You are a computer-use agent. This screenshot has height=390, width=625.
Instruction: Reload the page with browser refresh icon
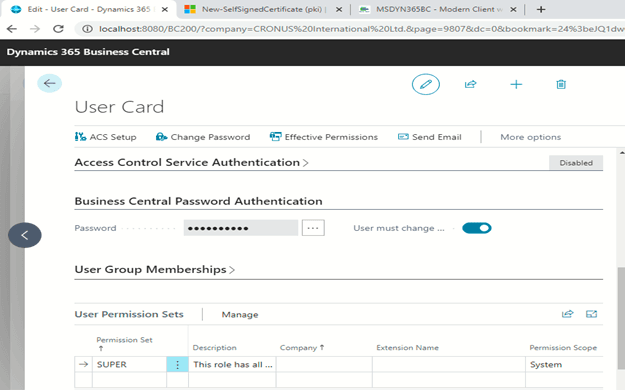(x=59, y=29)
